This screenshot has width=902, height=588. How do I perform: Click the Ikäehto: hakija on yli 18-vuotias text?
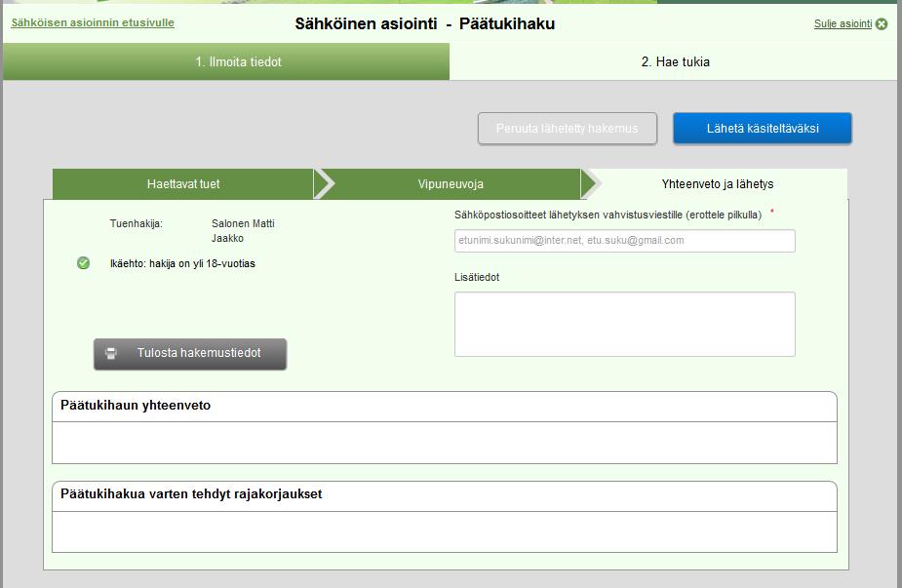182,263
